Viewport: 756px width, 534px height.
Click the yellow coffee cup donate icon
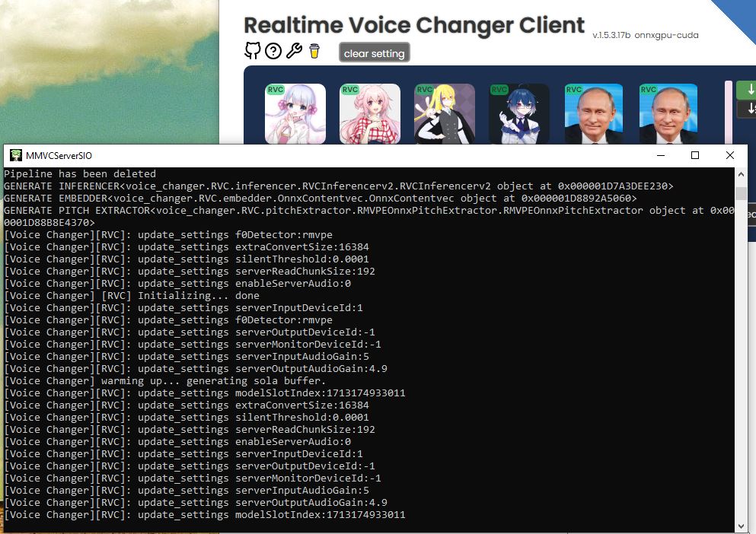pos(314,51)
